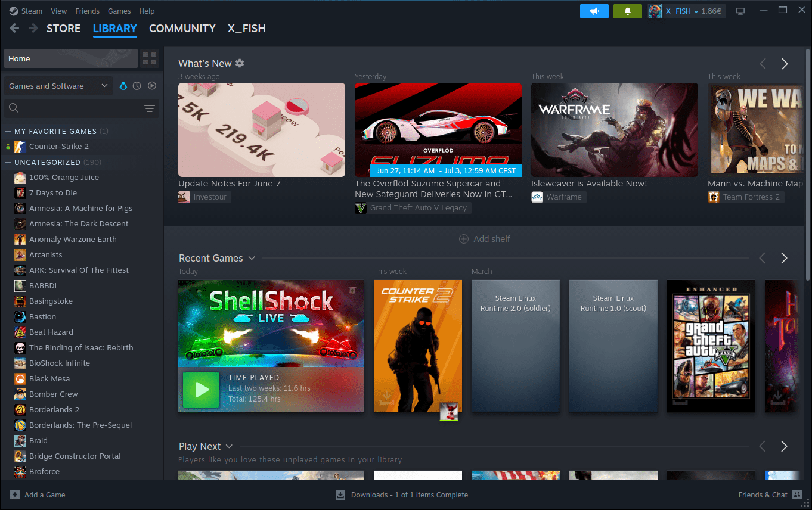Screen dimensions: 812x510
Task: Open the Games menu
Action: coord(119,11)
